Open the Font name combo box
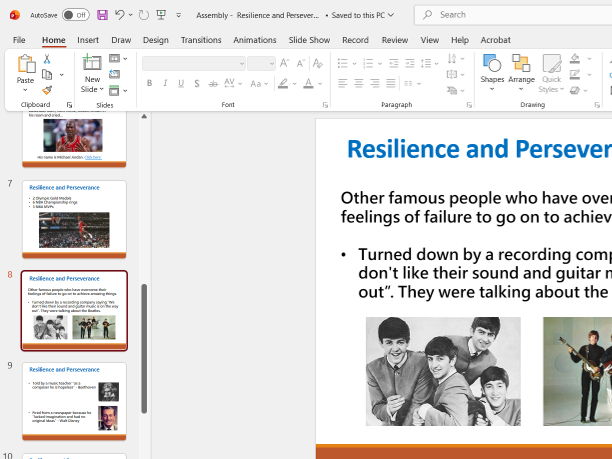 coord(194,63)
